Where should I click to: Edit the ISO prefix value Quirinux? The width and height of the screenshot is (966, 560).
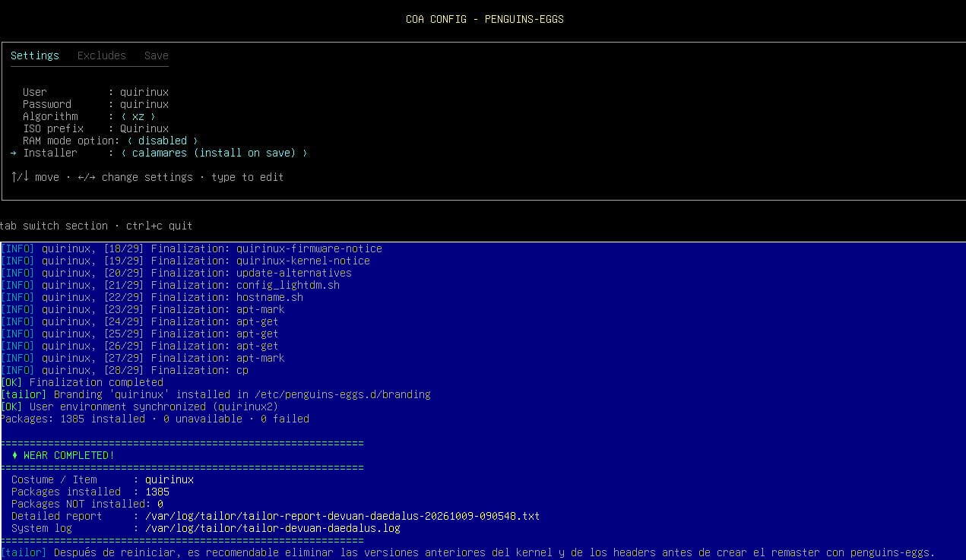(x=144, y=128)
